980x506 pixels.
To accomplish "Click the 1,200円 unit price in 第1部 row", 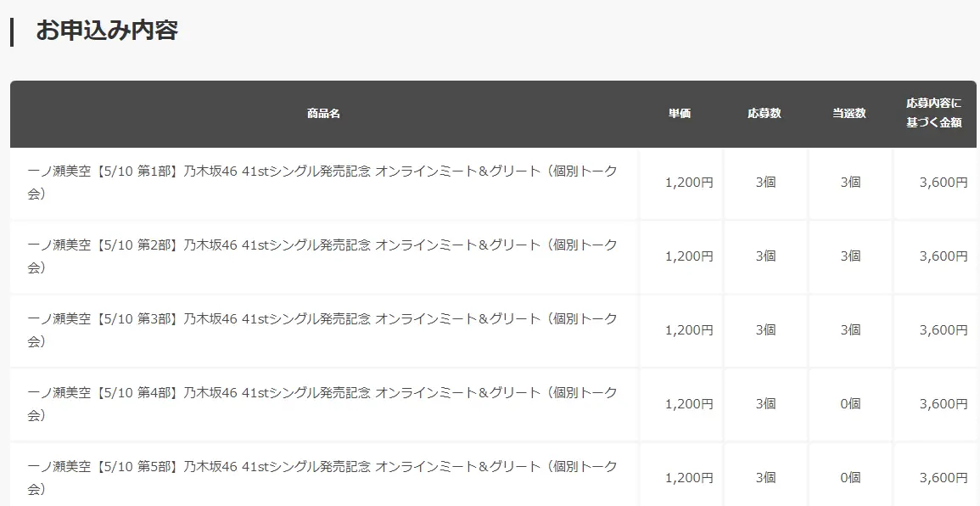I will [689, 183].
